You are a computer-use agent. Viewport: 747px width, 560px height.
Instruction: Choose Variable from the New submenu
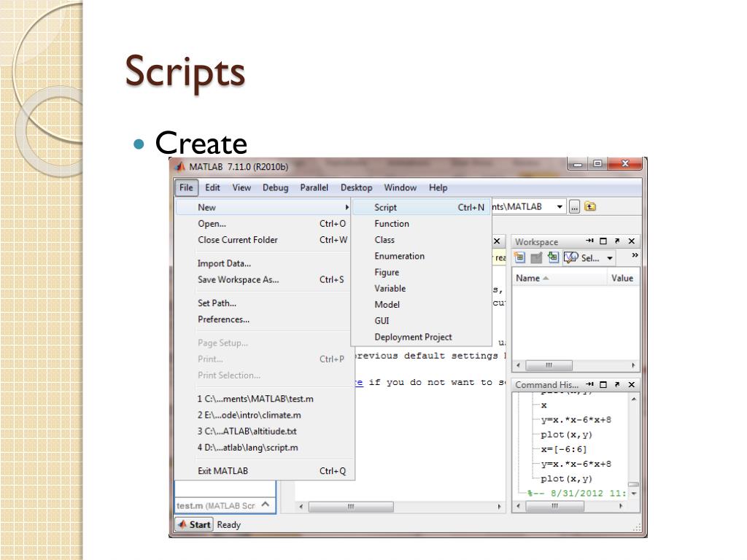(x=422, y=288)
